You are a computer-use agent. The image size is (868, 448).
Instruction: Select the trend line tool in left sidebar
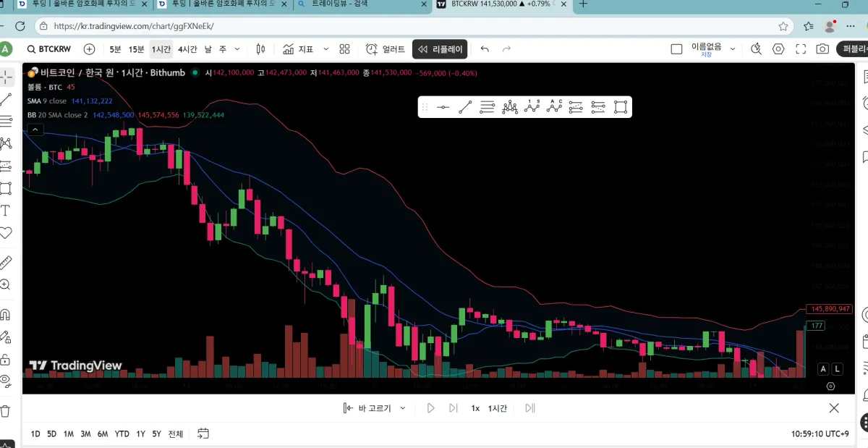click(6, 99)
